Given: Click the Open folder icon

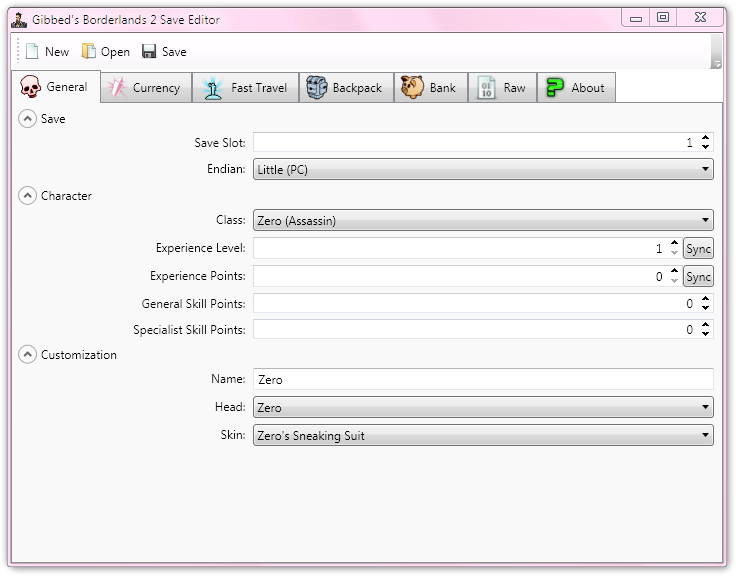Looking at the screenshot, I should [88, 51].
